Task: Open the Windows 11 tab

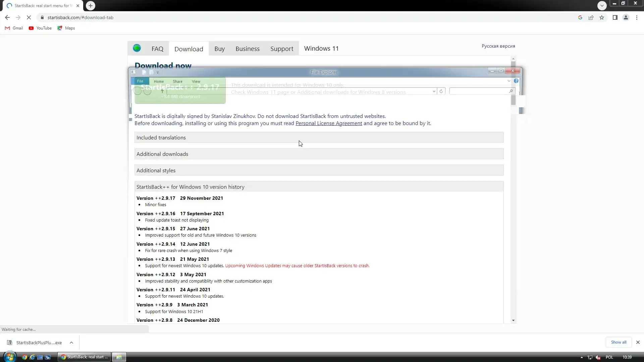Action: (x=321, y=49)
